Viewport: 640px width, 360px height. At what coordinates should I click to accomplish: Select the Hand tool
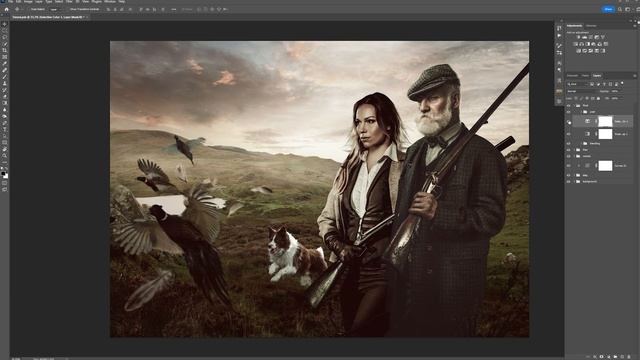tap(4, 149)
